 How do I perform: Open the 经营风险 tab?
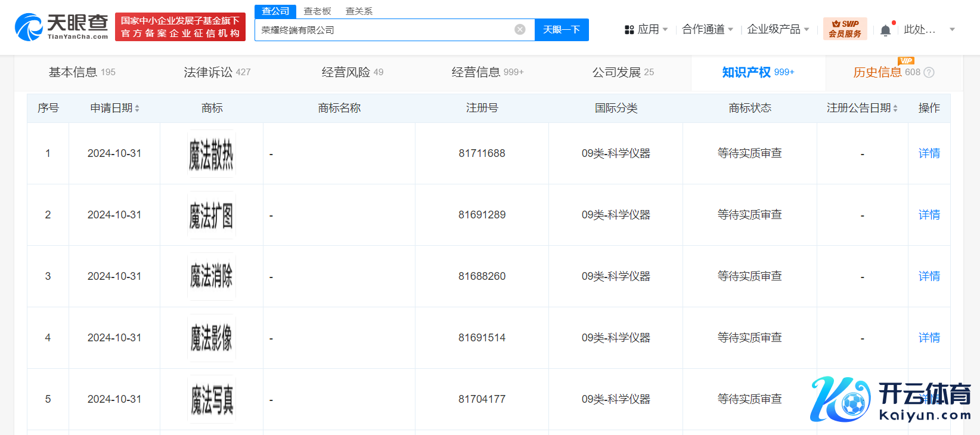coord(352,72)
